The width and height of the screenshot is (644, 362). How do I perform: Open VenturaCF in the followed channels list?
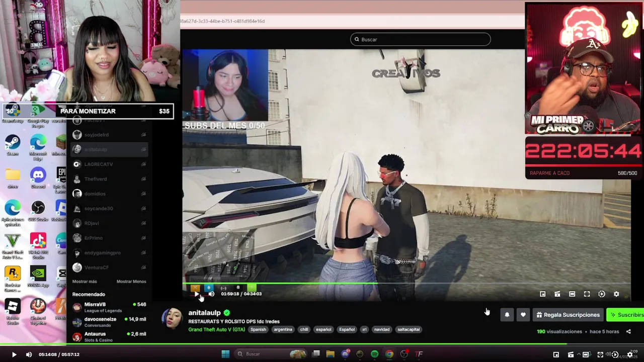(110, 267)
